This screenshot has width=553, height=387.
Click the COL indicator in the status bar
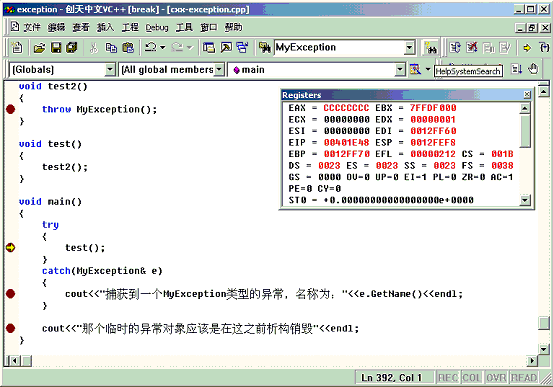click(x=472, y=378)
